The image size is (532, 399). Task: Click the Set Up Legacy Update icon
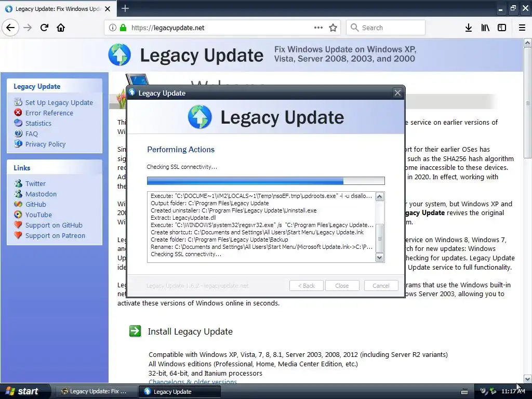pyautogui.click(x=18, y=102)
